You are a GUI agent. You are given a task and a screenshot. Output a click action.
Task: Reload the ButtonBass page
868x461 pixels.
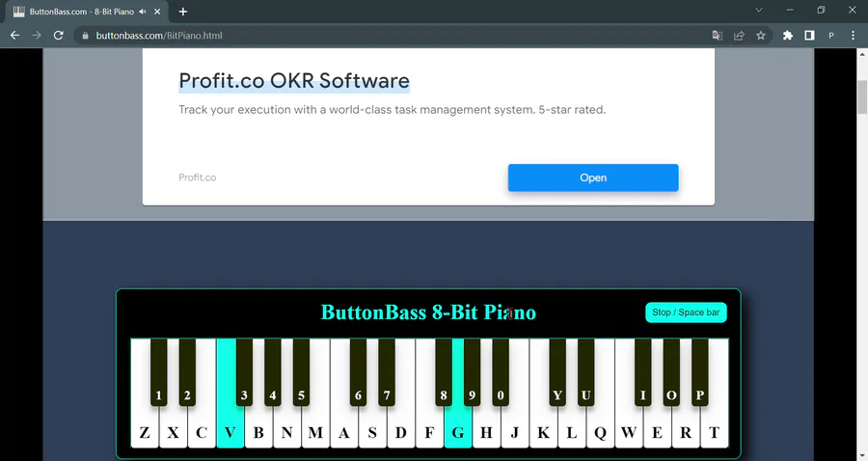[58, 36]
